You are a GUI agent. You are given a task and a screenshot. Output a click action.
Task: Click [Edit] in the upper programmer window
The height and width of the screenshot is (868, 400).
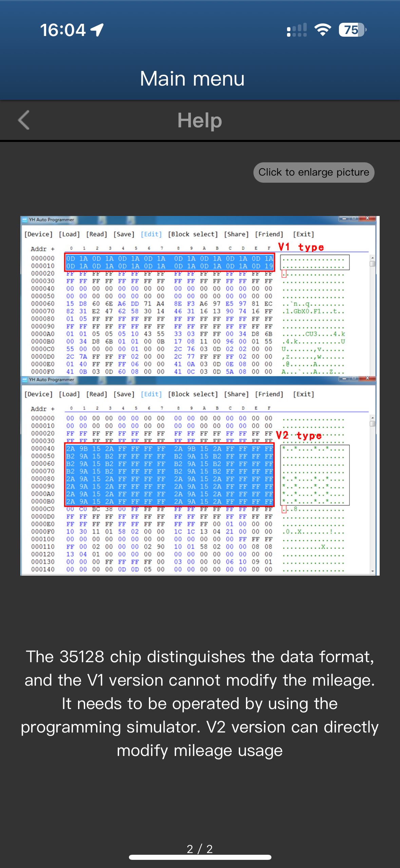(151, 234)
